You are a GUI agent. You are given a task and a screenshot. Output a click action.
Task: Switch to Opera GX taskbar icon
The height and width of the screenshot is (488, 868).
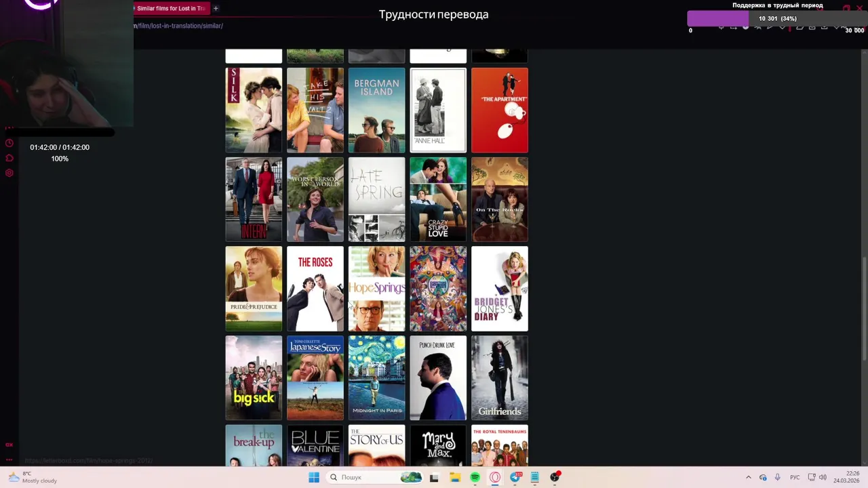(495, 477)
